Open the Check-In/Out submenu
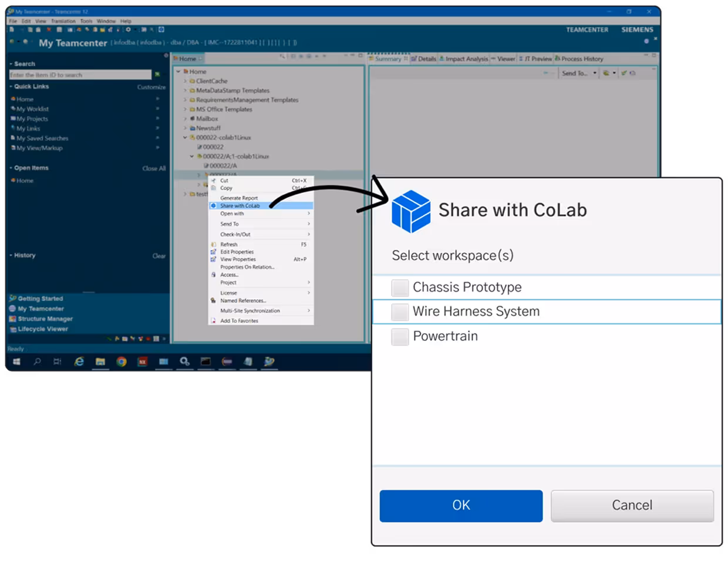The height and width of the screenshot is (562, 728). [261, 235]
